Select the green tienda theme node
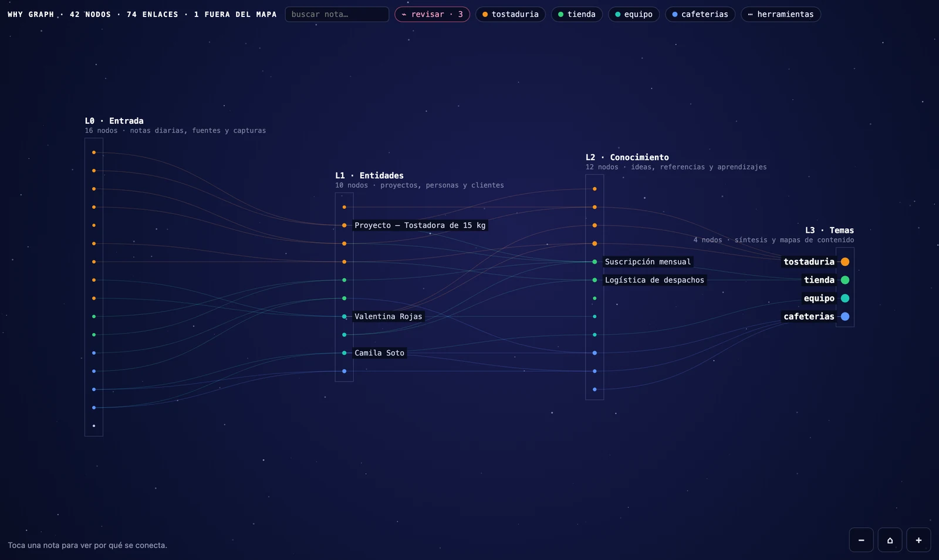Screen dimensions: 939x560 (x=845, y=280)
